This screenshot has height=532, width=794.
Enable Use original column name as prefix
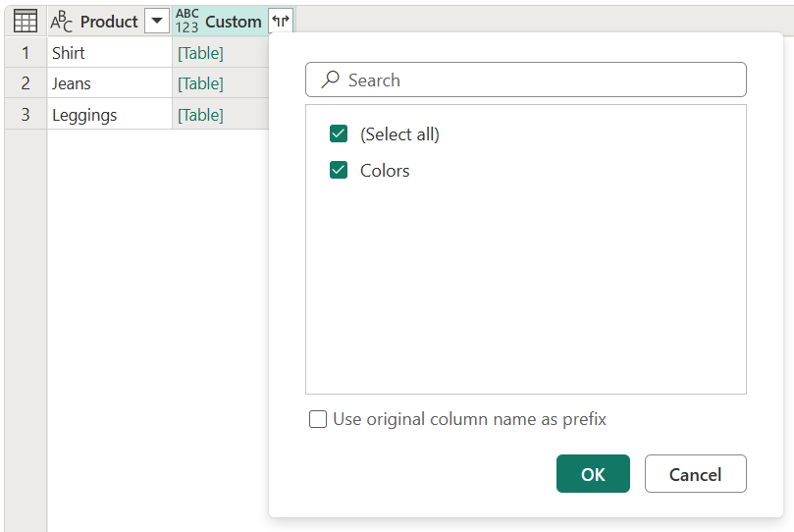pos(318,420)
